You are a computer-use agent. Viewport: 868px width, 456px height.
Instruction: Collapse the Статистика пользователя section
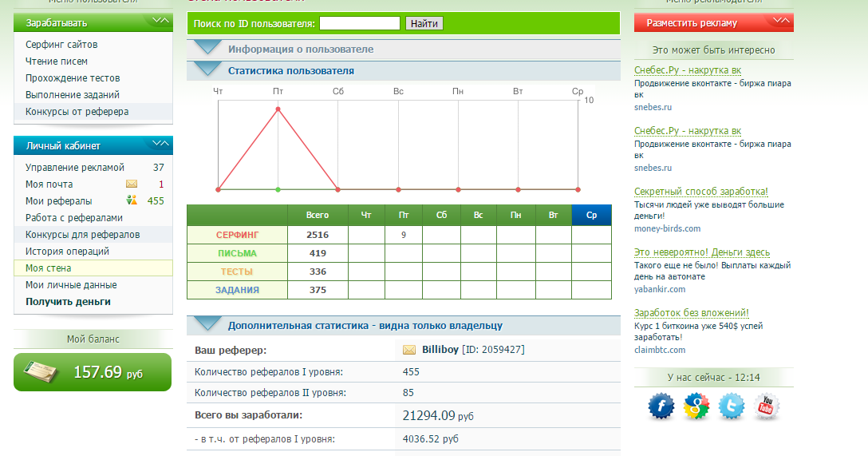pos(209,70)
